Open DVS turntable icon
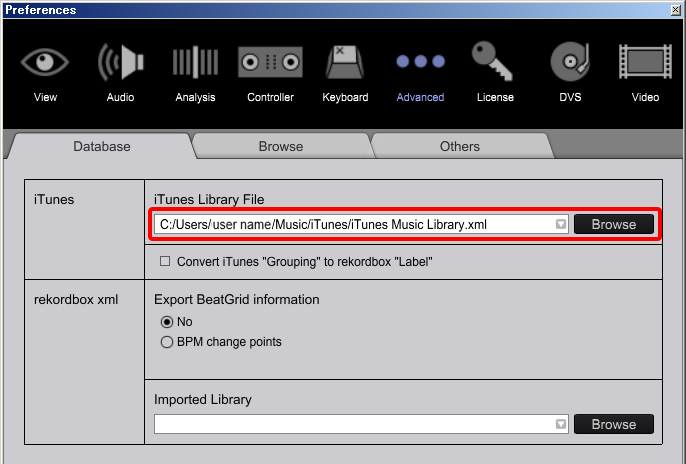This screenshot has width=686, height=464. click(570, 61)
